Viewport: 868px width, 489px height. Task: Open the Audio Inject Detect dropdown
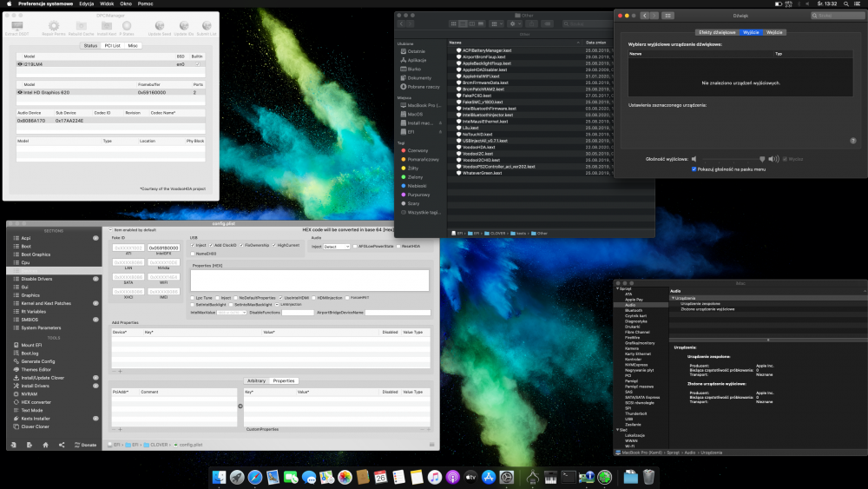pos(337,247)
